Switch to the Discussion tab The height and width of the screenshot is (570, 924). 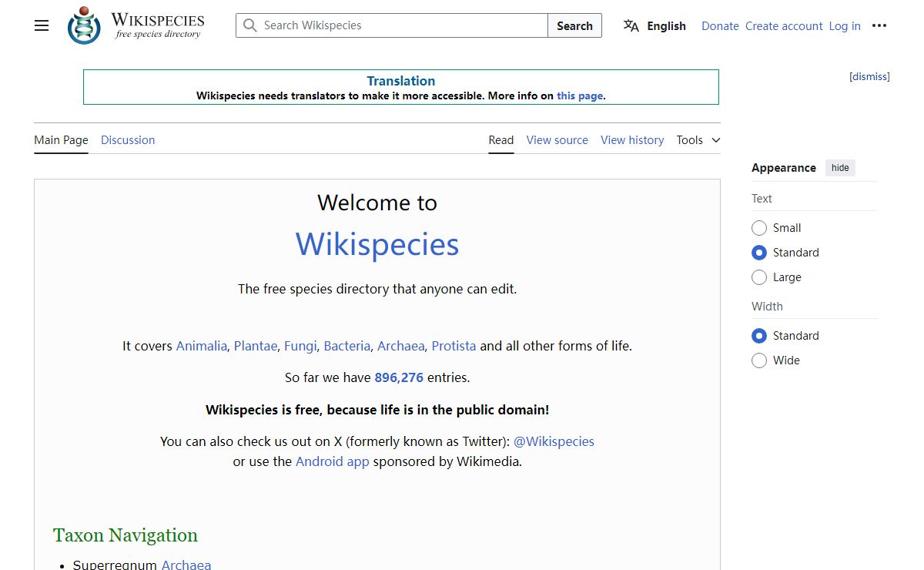128,140
